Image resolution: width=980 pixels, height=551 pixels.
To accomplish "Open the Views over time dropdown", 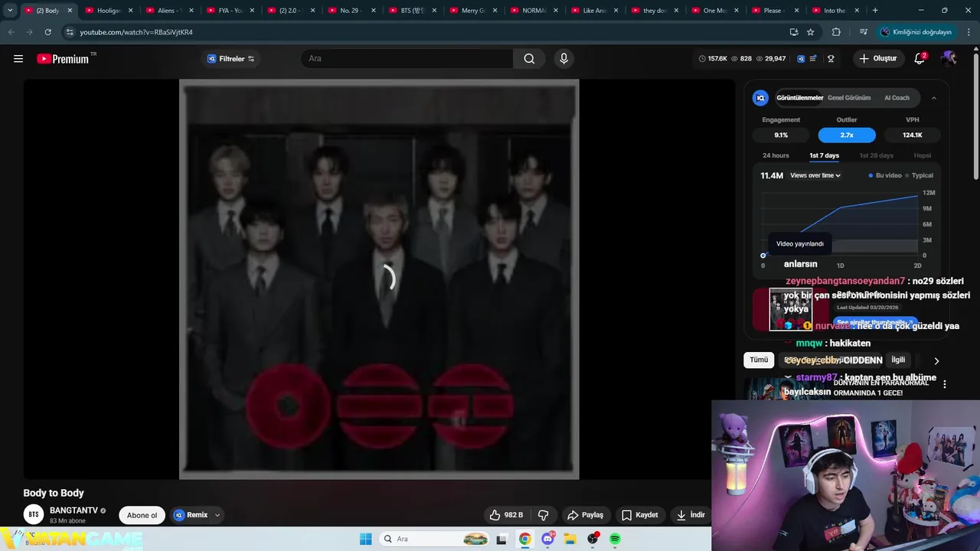I will click(815, 175).
